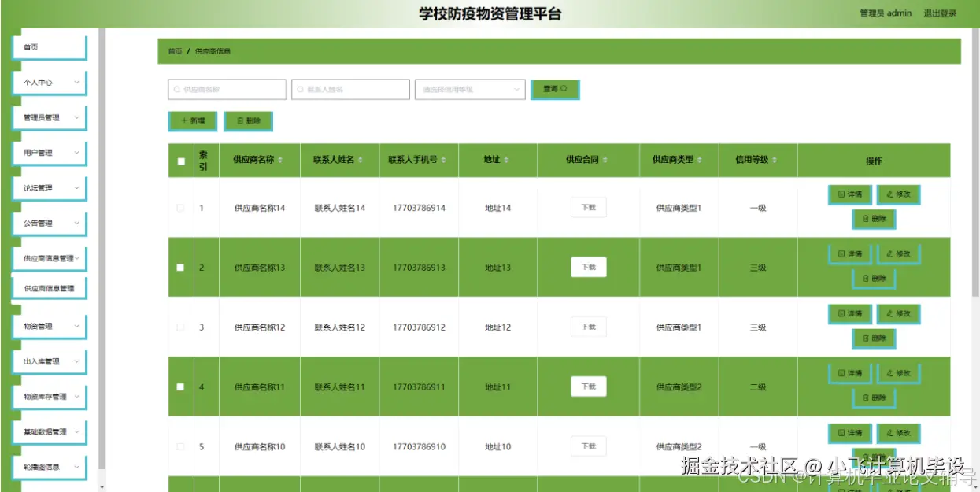Open 详情 for 供应商名称11 row

tap(850, 374)
